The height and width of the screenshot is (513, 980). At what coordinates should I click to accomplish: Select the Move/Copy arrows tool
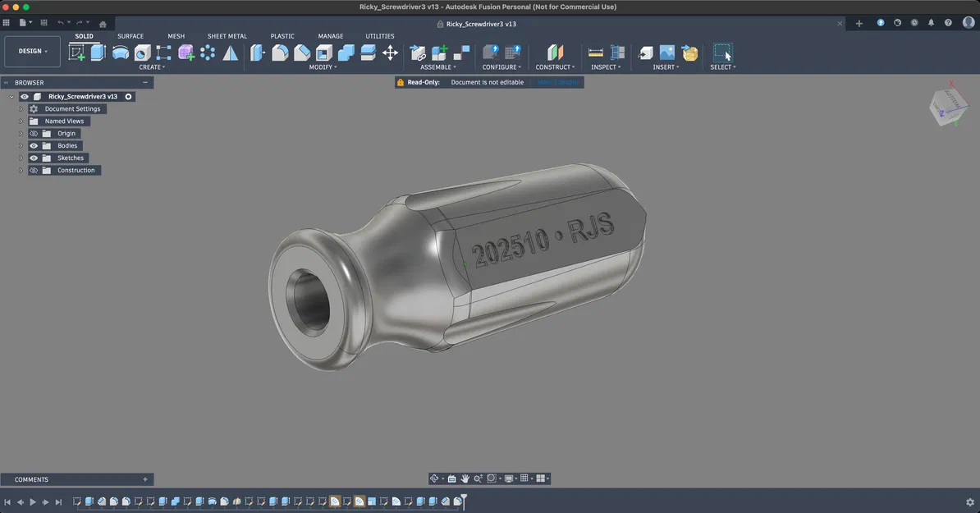point(390,53)
